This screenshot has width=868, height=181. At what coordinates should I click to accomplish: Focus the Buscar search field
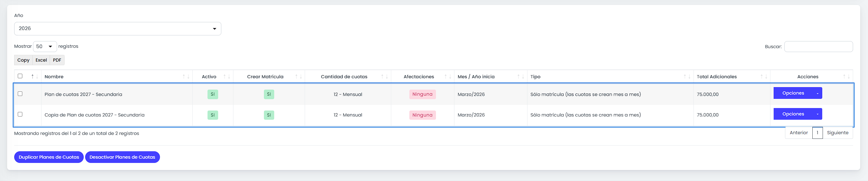click(x=818, y=47)
